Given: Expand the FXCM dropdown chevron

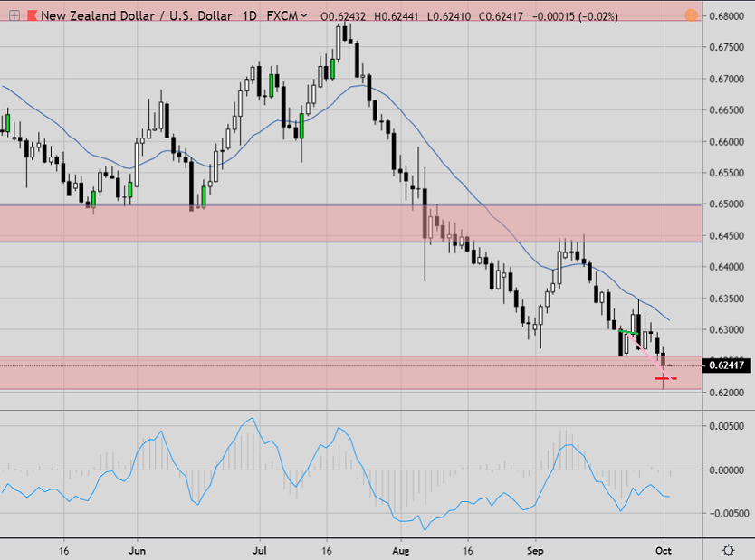Looking at the screenshot, I should (x=304, y=16).
